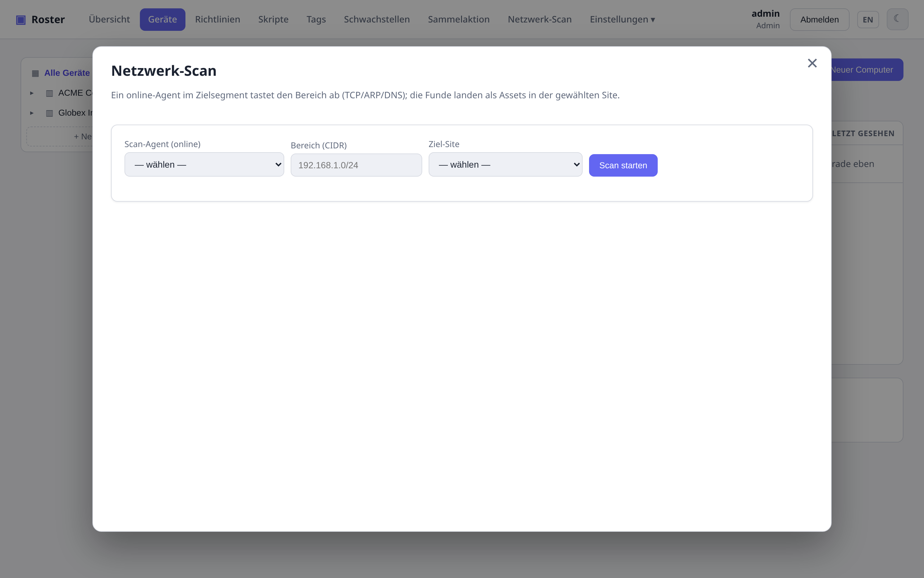Expand the ACME tree node arrow
This screenshot has height=578, width=924.
pyautogui.click(x=32, y=93)
